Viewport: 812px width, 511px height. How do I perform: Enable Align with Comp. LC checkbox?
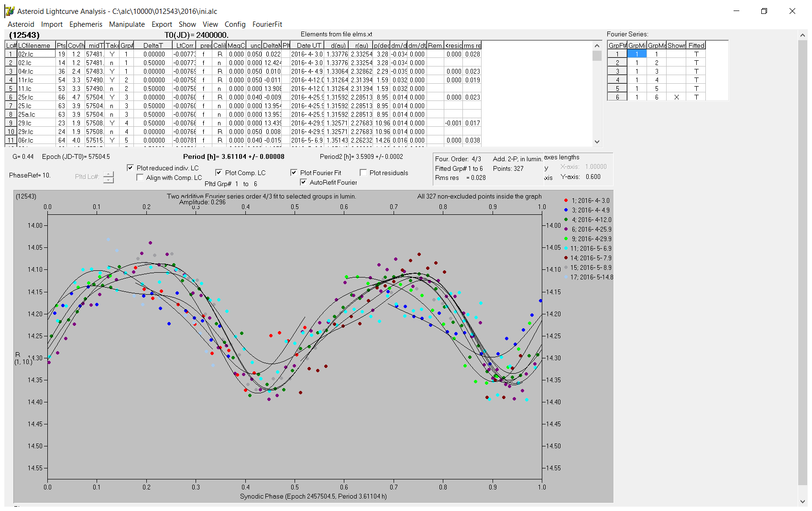pyautogui.click(x=140, y=178)
